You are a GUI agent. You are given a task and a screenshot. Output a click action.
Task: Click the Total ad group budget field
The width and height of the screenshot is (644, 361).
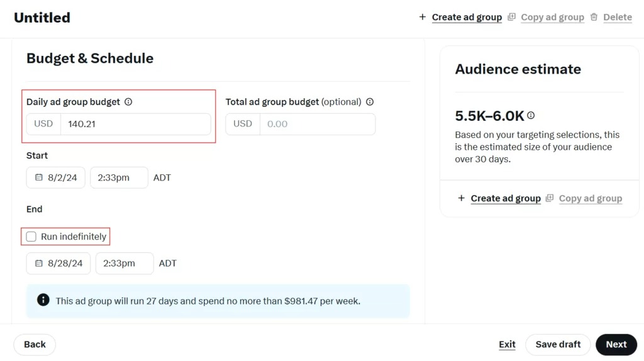click(318, 124)
